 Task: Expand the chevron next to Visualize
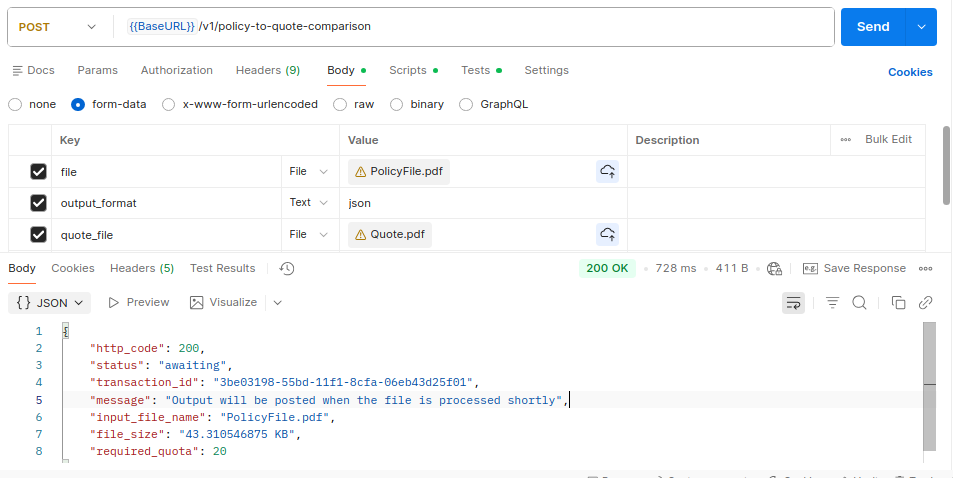278,303
